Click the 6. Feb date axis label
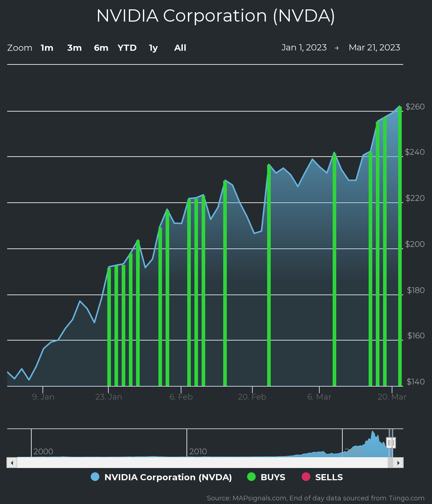432x504 pixels. 181,397
